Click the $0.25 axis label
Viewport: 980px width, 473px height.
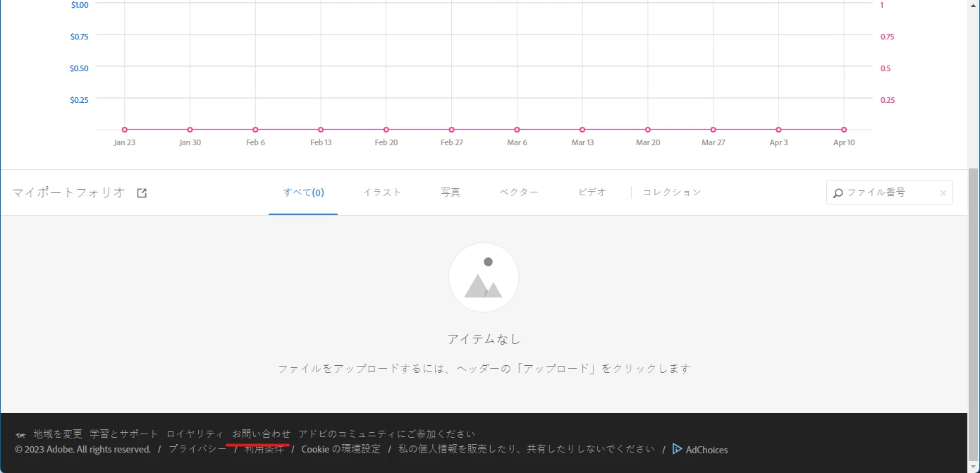(80, 100)
